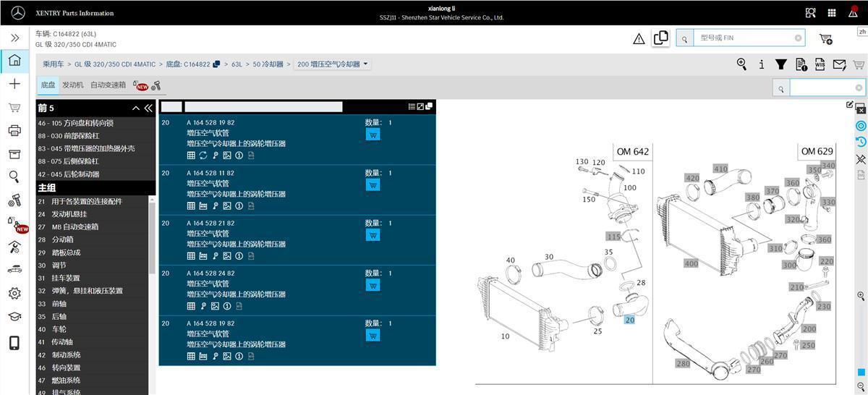Collapse the 前 5 recent list
The width and height of the screenshot is (868, 395).
click(x=136, y=108)
